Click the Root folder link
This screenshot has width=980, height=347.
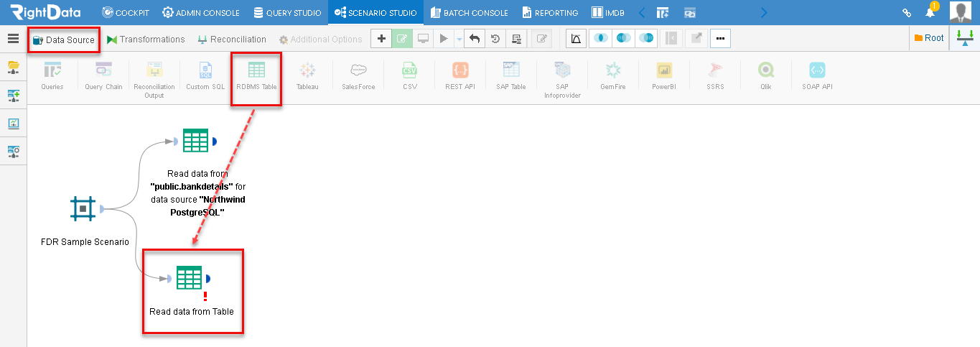(x=928, y=38)
